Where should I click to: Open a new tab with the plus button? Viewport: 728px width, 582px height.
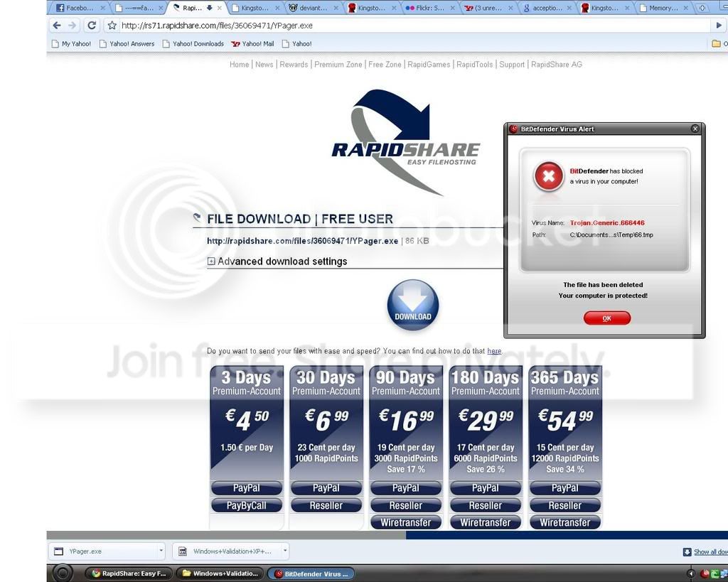[x=702, y=8]
